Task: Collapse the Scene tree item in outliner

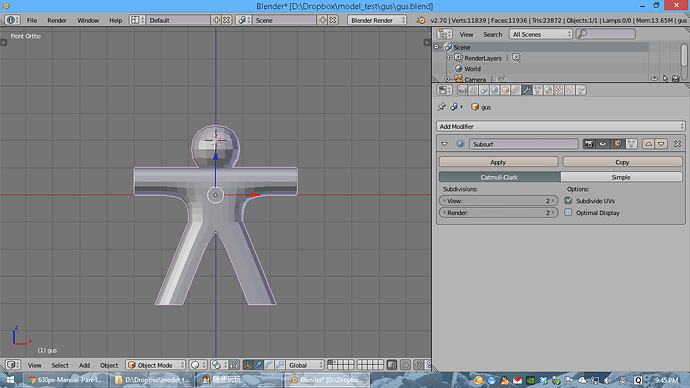Action: 437,47
